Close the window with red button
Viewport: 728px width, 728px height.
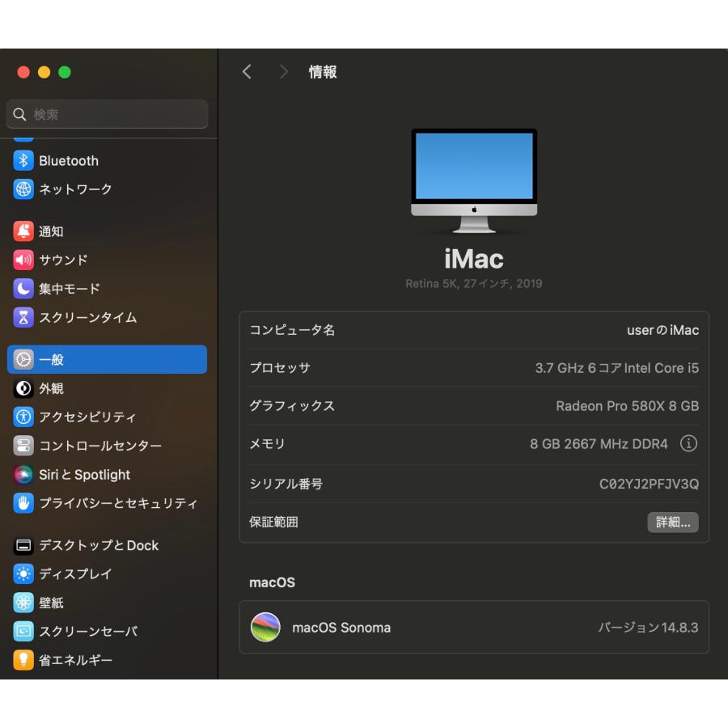tap(23, 72)
